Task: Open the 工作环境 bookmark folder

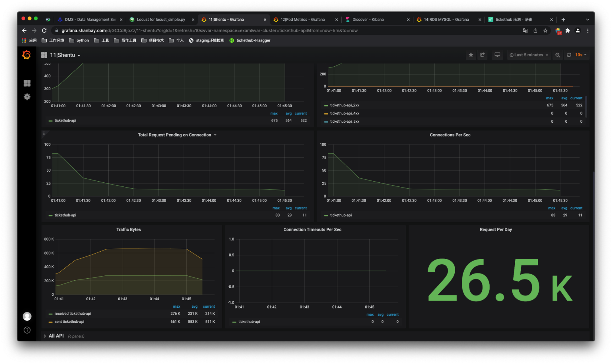Action: tap(53, 40)
